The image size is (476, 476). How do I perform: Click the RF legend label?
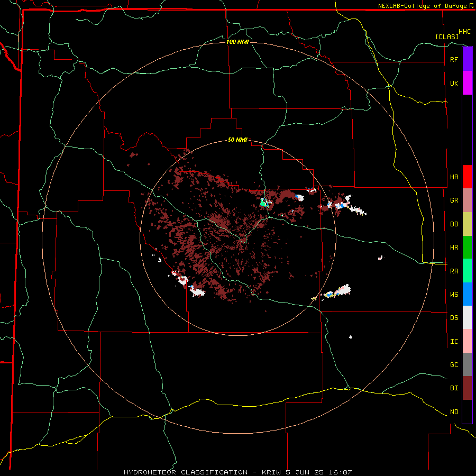coord(454,59)
